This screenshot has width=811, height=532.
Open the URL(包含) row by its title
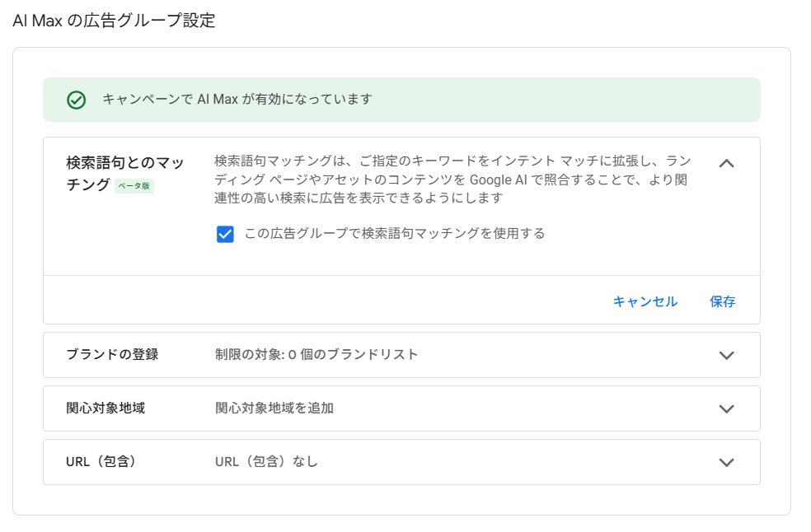click(101, 461)
